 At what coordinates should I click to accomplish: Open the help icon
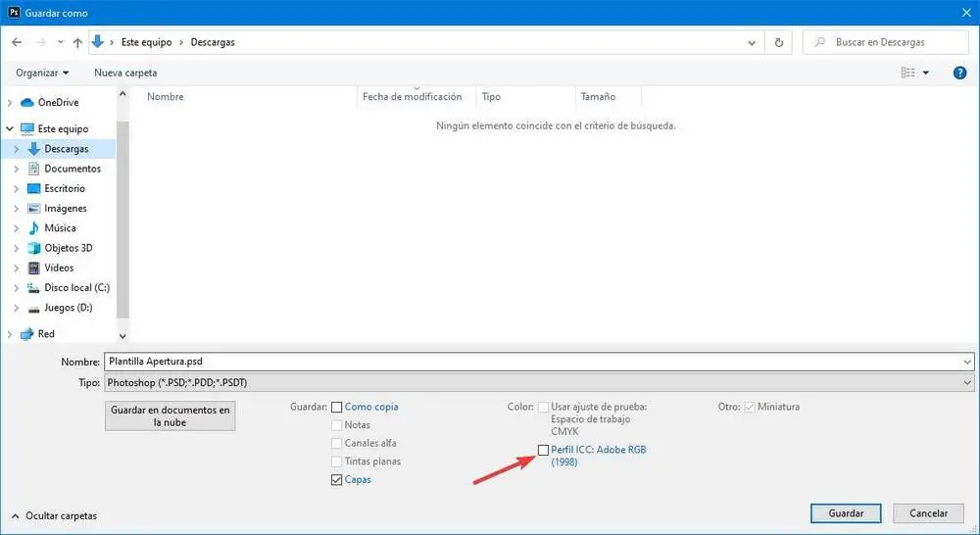tap(960, 73)
